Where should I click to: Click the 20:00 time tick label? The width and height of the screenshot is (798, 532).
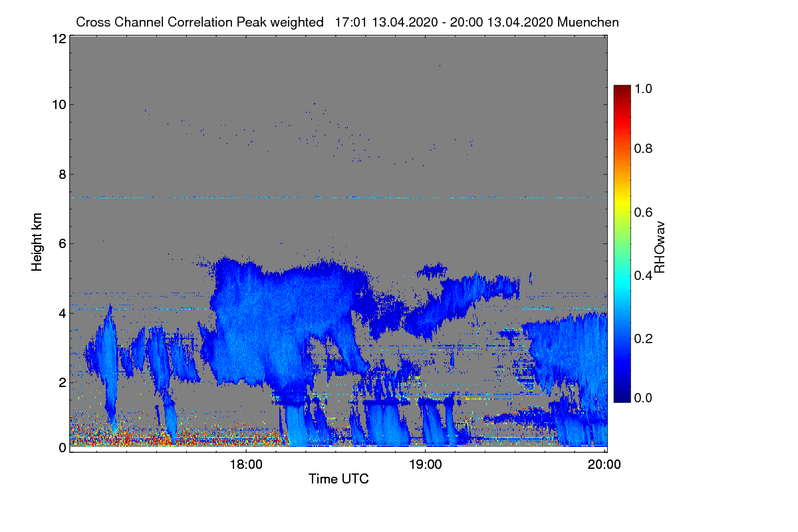604,465
